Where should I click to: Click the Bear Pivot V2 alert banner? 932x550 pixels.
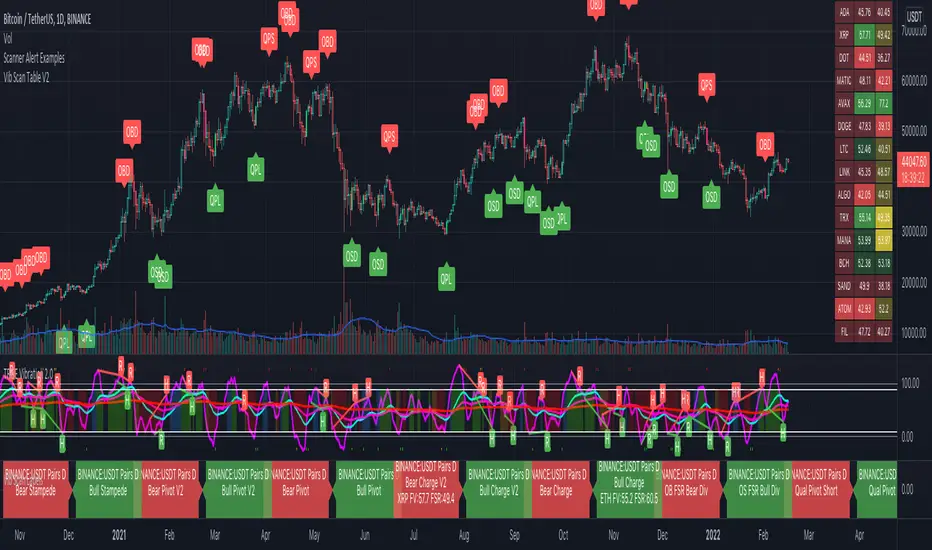click(169, 489)
